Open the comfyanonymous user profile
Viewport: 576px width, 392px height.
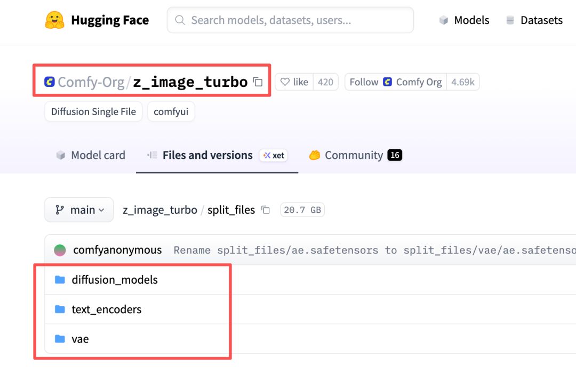[x=117, y=250]
